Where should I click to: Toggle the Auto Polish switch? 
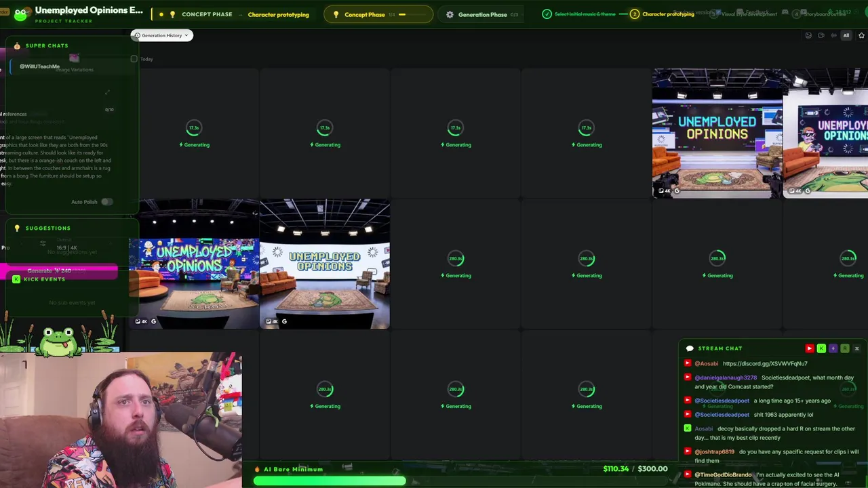click(106, 202)
